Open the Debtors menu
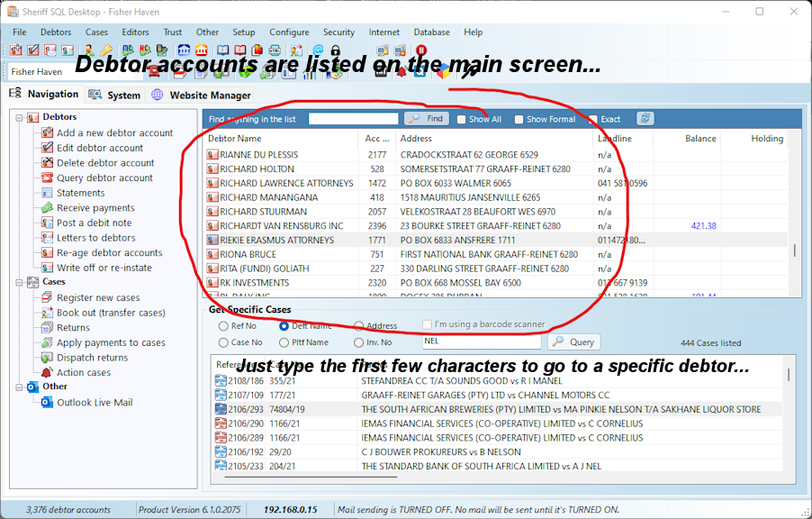The image size is (812, 519). click(x=56, y=32)
